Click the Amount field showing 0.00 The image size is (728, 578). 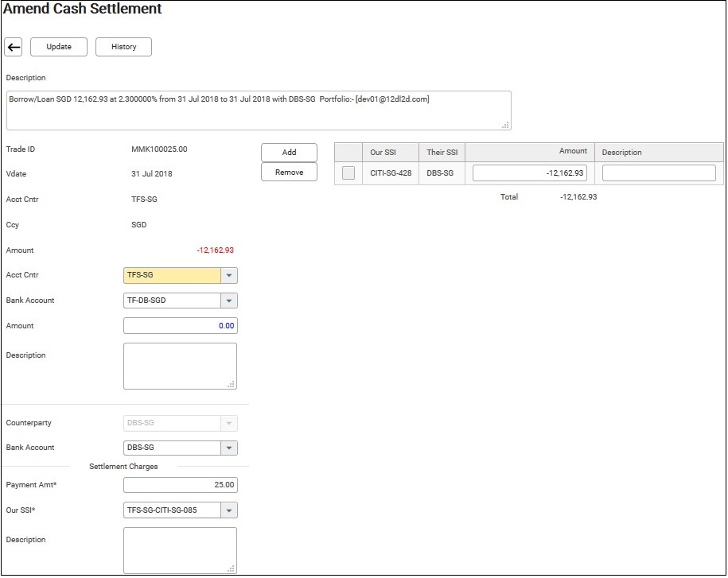click(x=180, y=326)
